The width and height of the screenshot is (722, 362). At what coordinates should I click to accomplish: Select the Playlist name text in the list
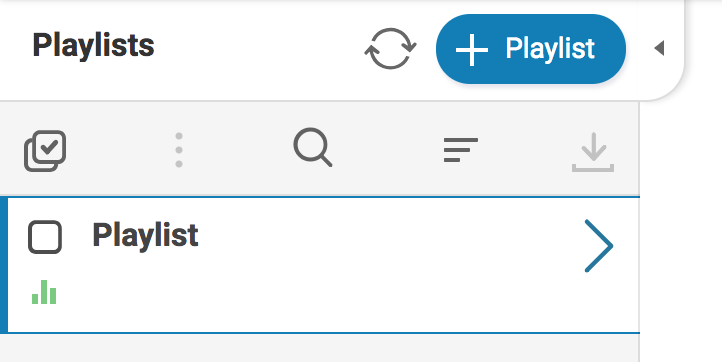click(145, 235)
